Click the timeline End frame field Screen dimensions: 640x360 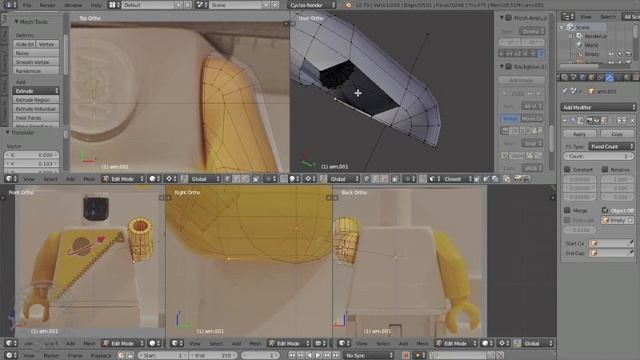[x=212, y=355]
